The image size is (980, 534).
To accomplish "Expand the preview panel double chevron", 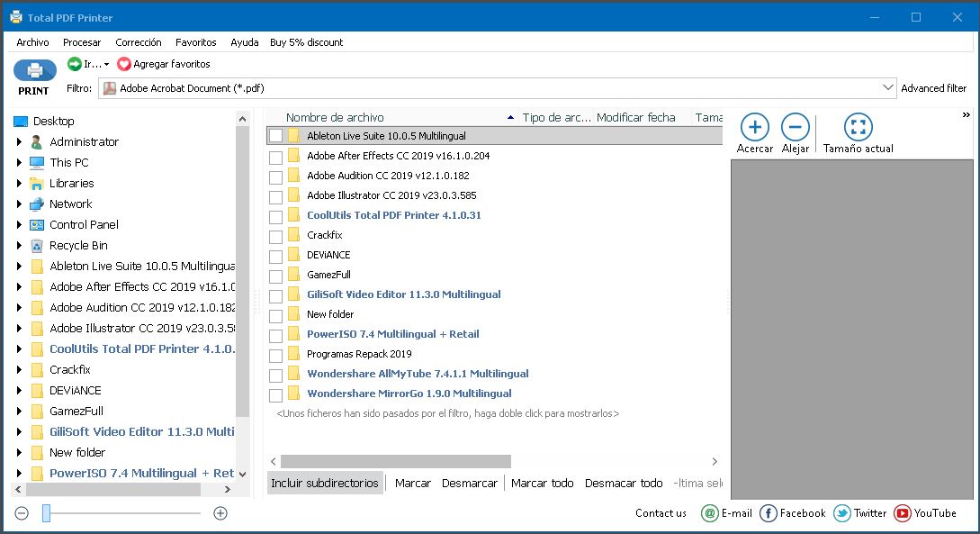I will pos(967,115).
